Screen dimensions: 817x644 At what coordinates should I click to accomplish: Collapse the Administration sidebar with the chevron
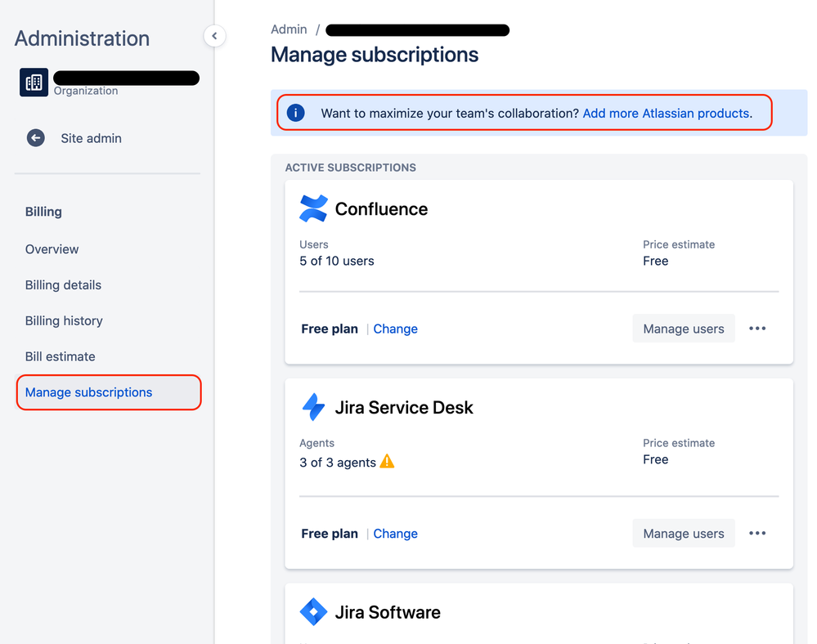(214, 36)
